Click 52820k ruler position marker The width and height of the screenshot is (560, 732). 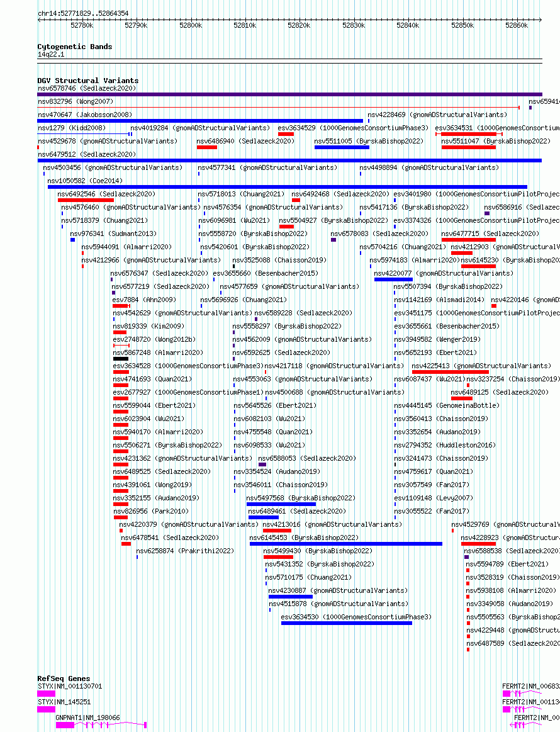(x=299, y=25)
